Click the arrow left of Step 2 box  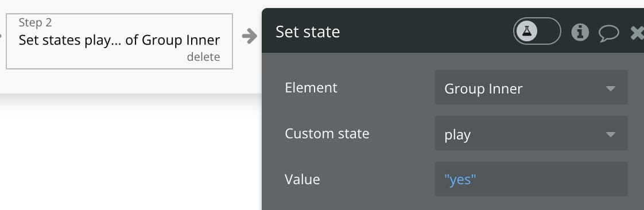coord(1,36)
